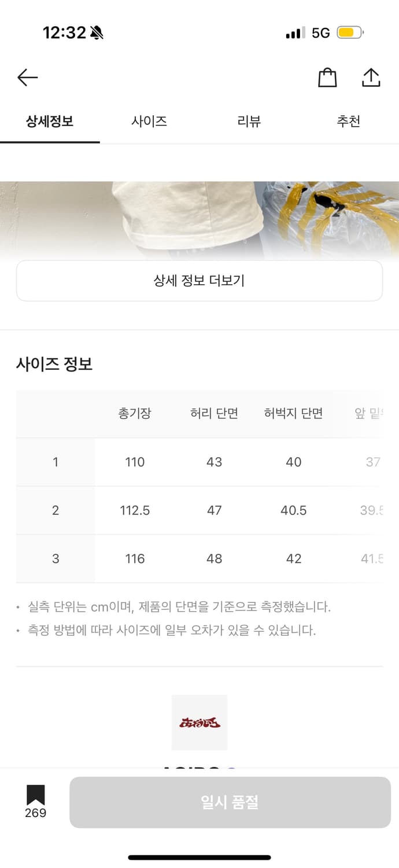Viewport: 399px width, 868px height.
Task: Open the 리뷰 tab
Action: [x=249, y=121]
